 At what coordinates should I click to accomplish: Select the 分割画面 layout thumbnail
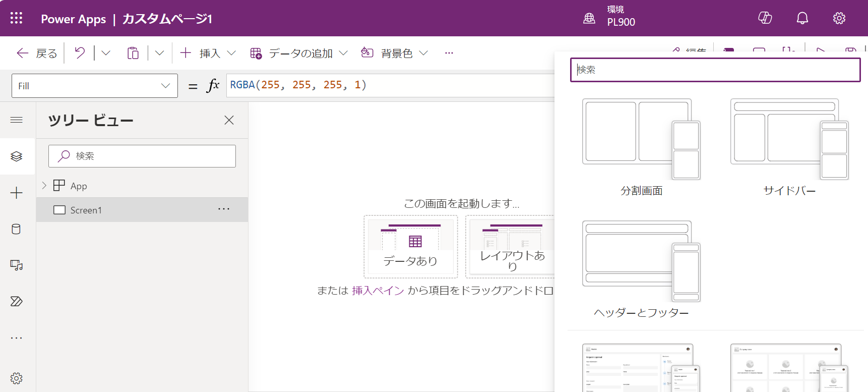(642, 139)
